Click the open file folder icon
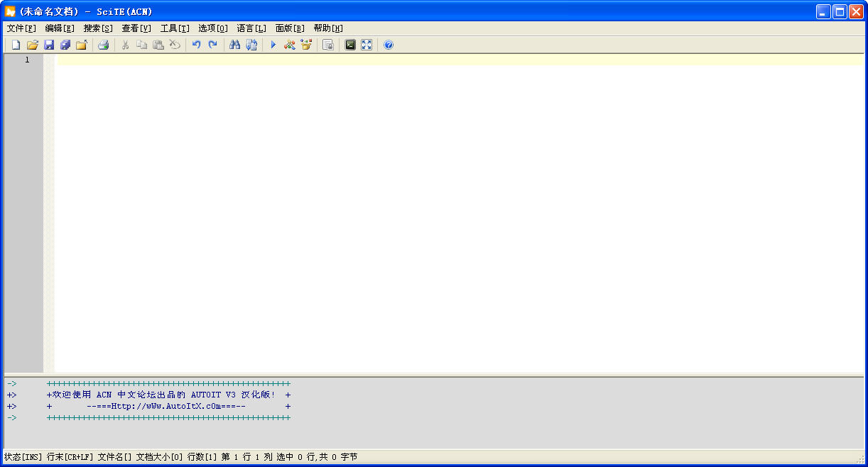Viewport: 868px width, 467px height. coord(32,45)
